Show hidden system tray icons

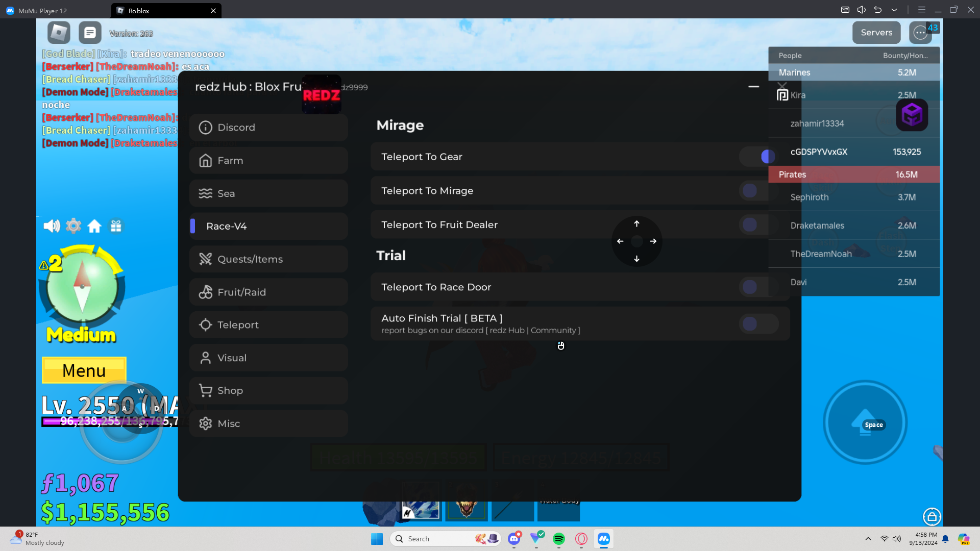tap(868, 539)
